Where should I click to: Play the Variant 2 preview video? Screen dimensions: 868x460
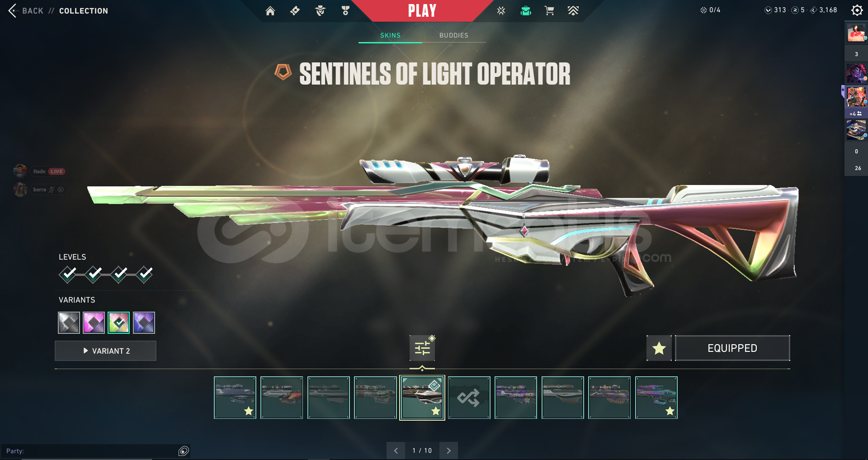105,351
